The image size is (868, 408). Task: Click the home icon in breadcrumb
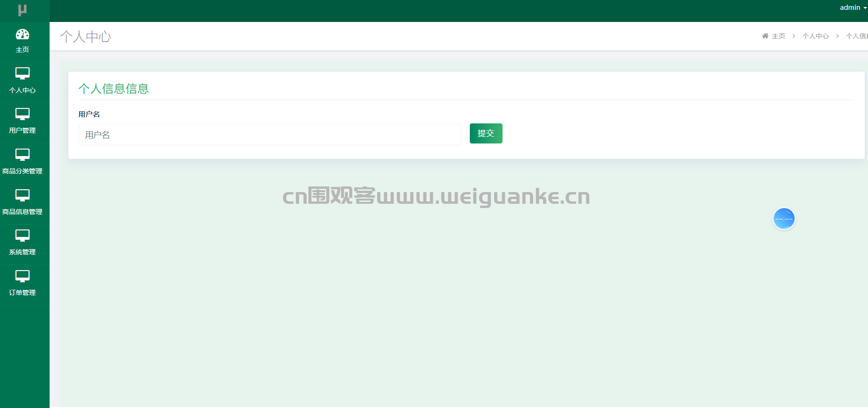pos(765,36)
